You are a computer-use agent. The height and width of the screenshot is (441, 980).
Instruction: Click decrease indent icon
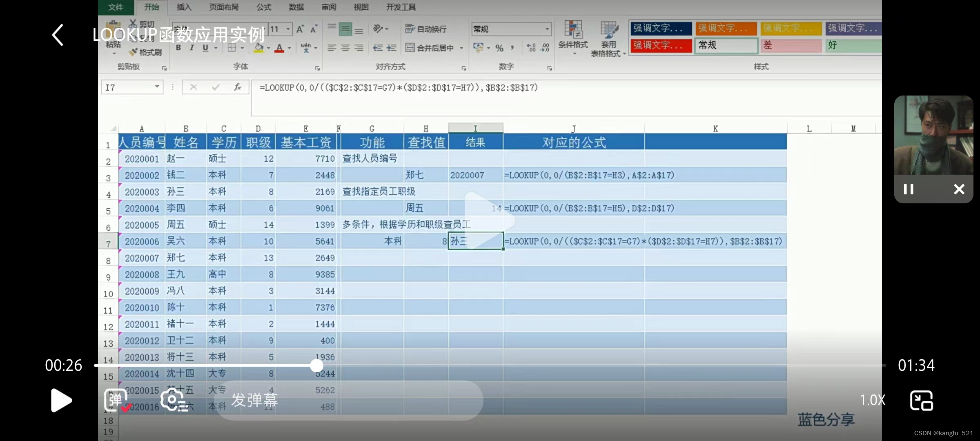pos(378,48)
